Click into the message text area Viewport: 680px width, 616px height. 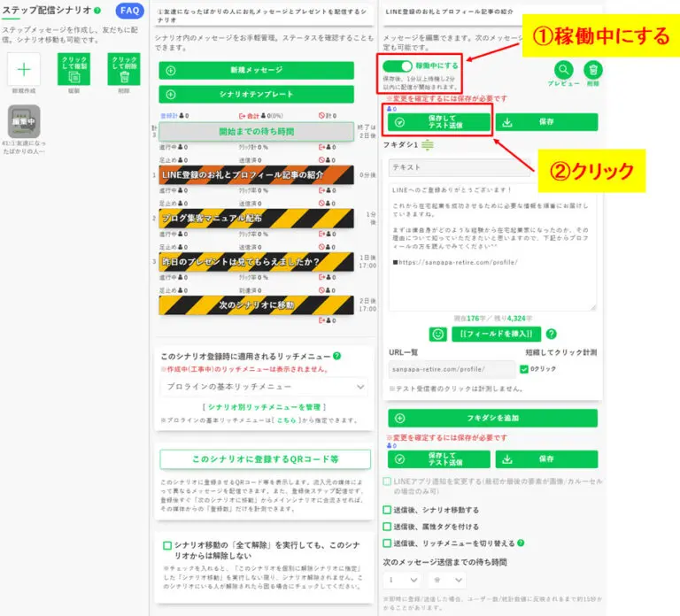click(492, 247)
